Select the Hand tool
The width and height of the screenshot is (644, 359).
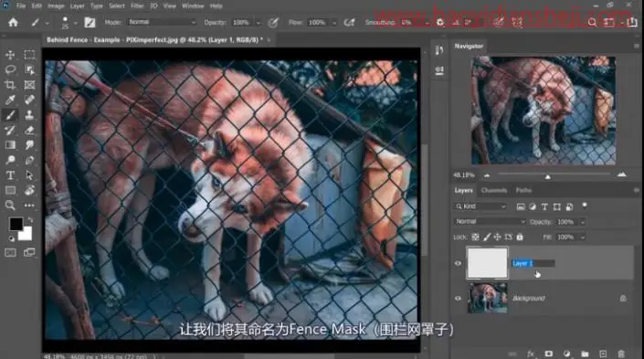tap(29, 190)
